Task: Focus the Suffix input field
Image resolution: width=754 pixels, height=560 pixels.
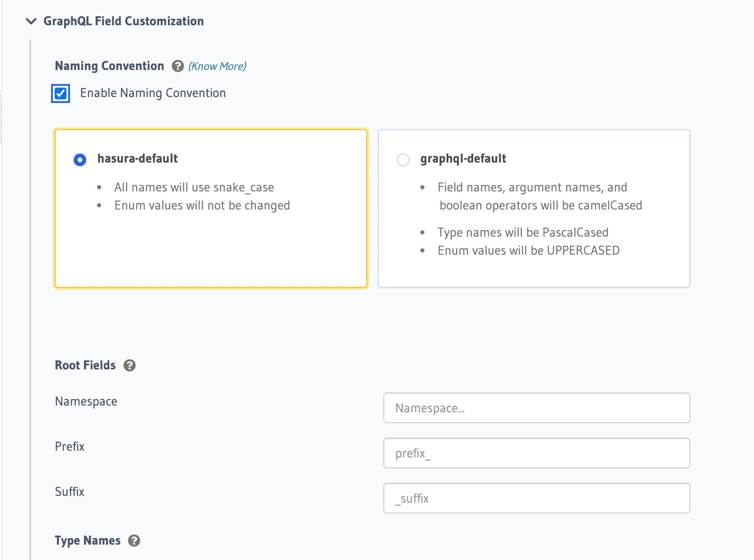Action: (x=536, y=498)
